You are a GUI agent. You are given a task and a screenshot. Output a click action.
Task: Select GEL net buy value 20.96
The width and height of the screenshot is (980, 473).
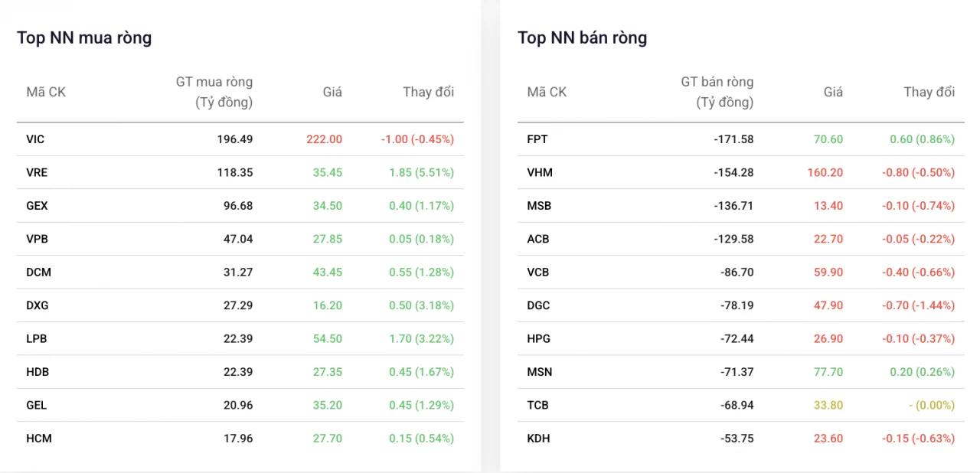pos(238,405)
